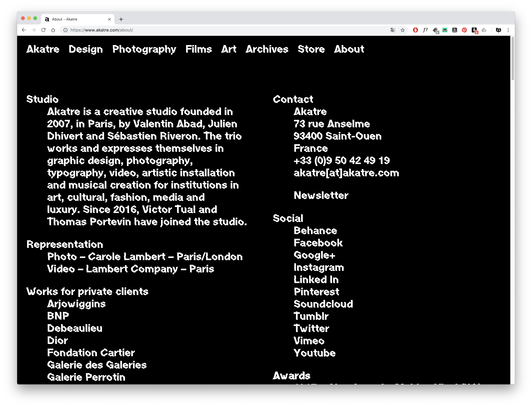The image size is (532, 407).
Task: Click the MACIF extension icon
Action: click(454, 30)
